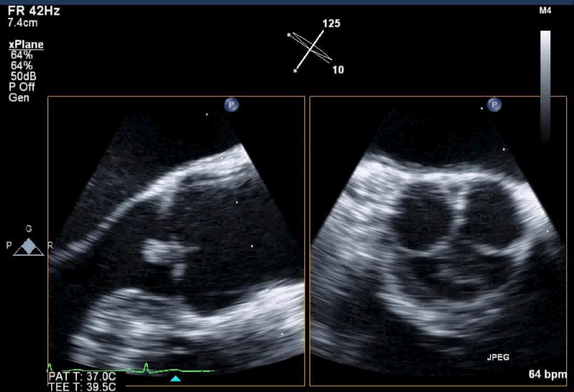The width and height of the screenshot is (574, 392).
Task: Click the FR 42Hz frame rate readout
Action: click(34, 11)
